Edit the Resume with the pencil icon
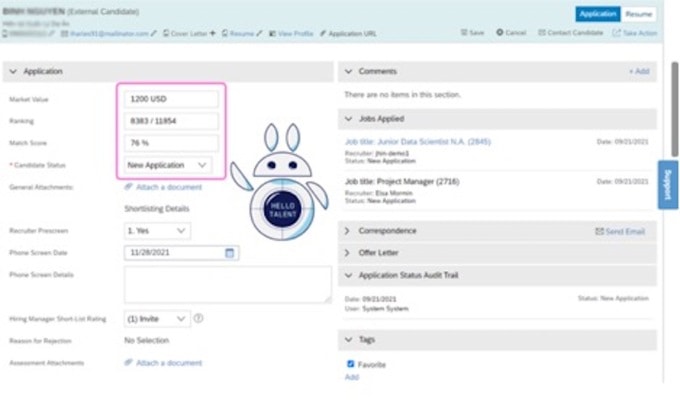 pos(259,33)
